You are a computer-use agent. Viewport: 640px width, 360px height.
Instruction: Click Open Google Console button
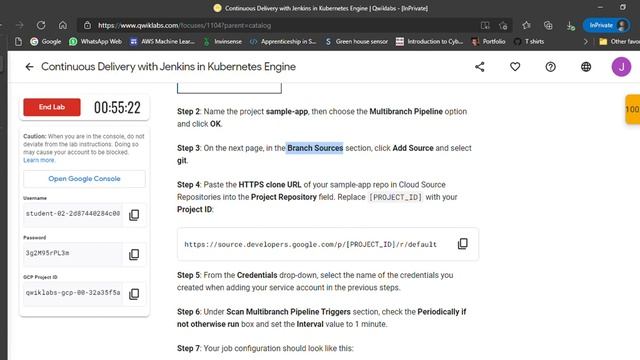84,179
